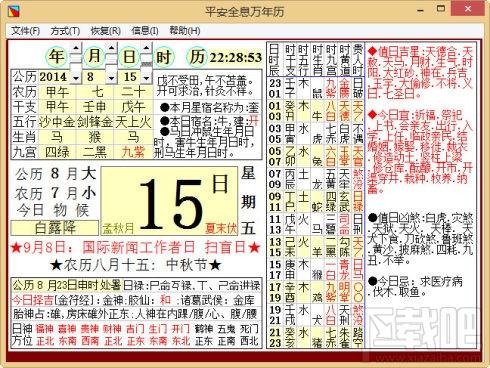Click the 九宫 cell 二黑
Screen dimensions: 490x368
point(95,152)
